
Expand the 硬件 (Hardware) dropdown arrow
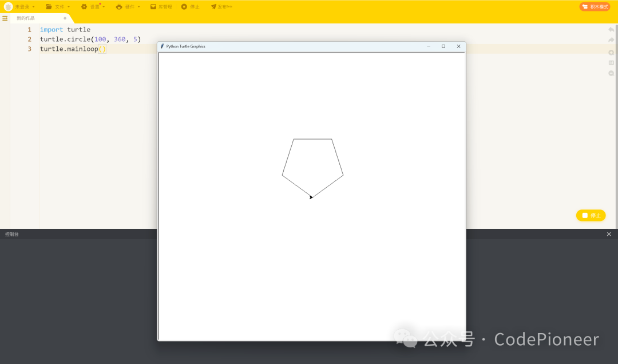(139, 7)
